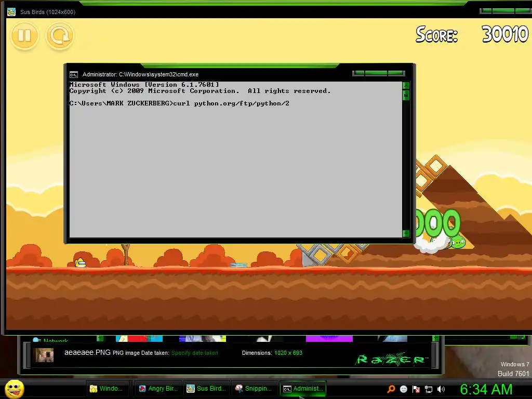
Task: Click the Specify date taken field
Action: click(195, 353)
